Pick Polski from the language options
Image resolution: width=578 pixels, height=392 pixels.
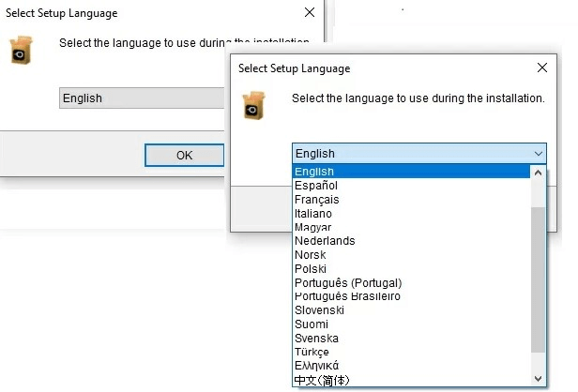pos(311,269)
